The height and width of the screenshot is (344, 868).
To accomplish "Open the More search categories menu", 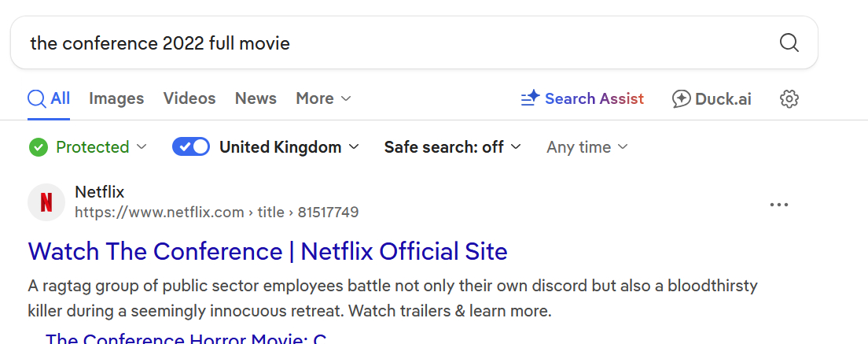I will pyautogui.click(x=323, y=98).
